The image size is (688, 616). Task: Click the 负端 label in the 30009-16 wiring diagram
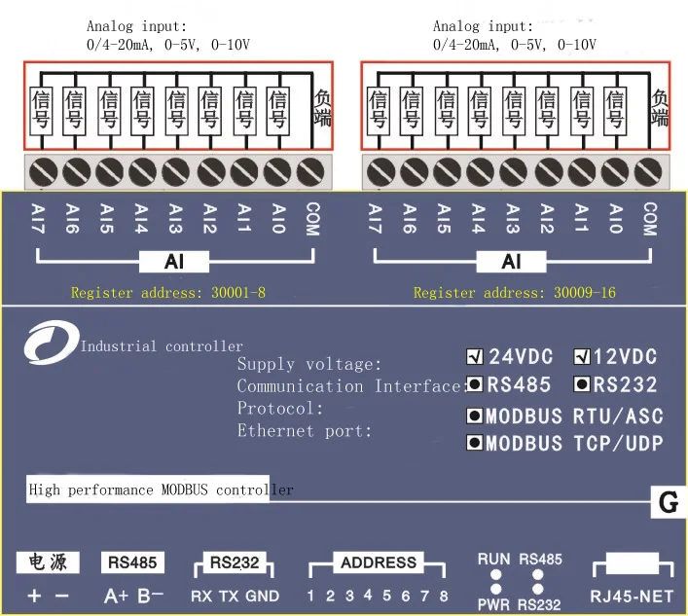click(x=660, y=108)
